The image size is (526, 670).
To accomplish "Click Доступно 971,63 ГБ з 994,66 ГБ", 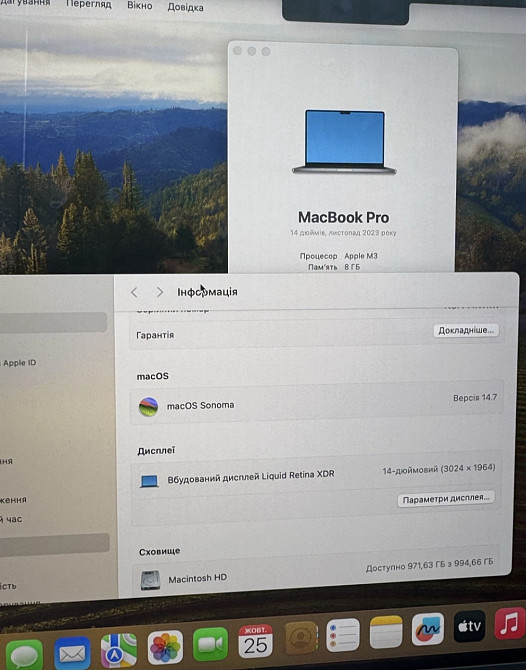I will tap(429, 565).
